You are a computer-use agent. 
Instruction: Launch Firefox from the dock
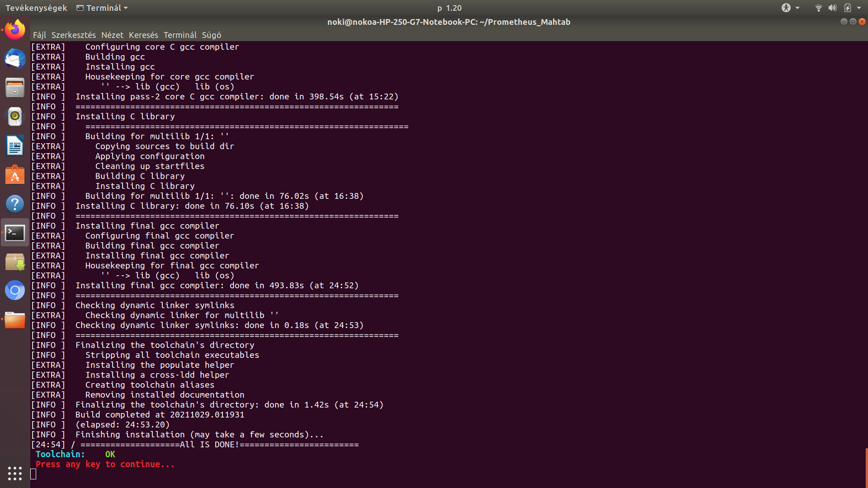15,30
